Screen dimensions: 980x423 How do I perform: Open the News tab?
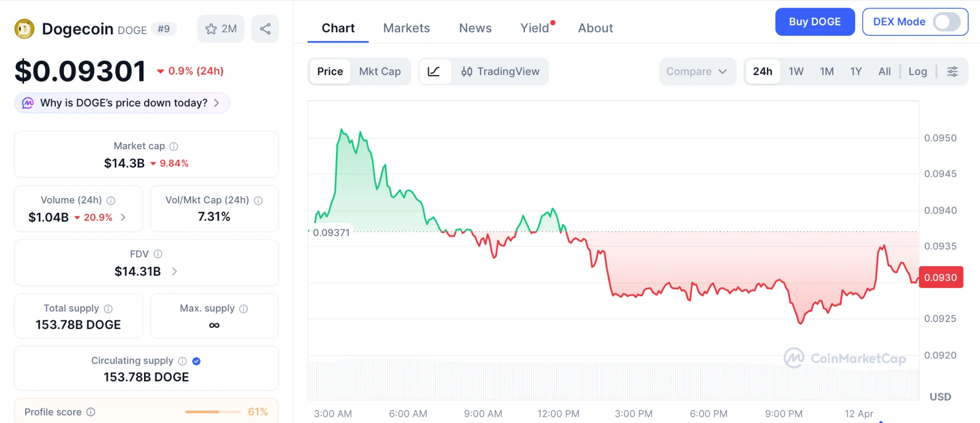475,28
